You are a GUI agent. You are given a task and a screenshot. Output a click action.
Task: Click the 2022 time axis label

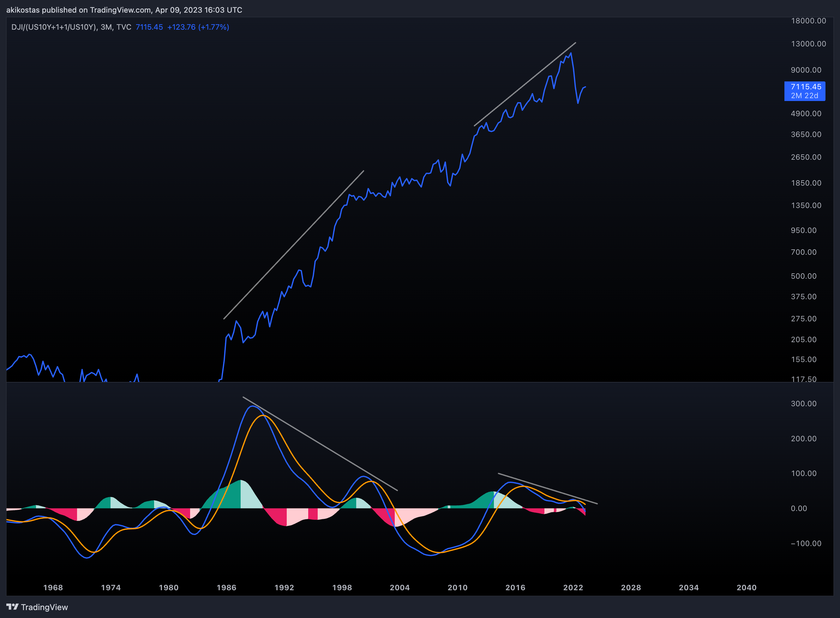point(573,588)
